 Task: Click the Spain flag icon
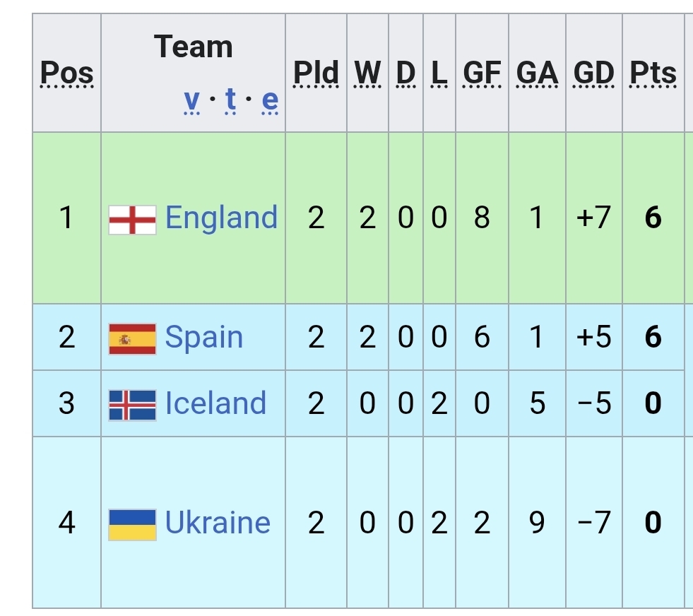[x=132, y=338]
